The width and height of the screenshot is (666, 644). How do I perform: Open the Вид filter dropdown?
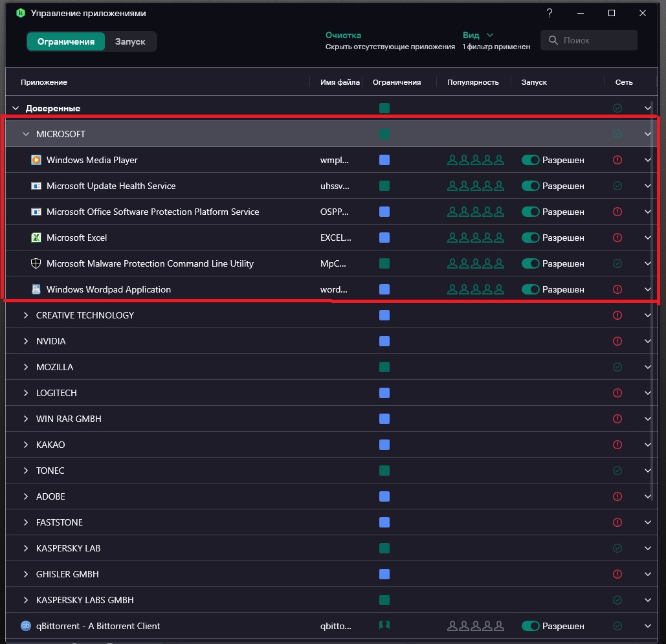[478, 35]
